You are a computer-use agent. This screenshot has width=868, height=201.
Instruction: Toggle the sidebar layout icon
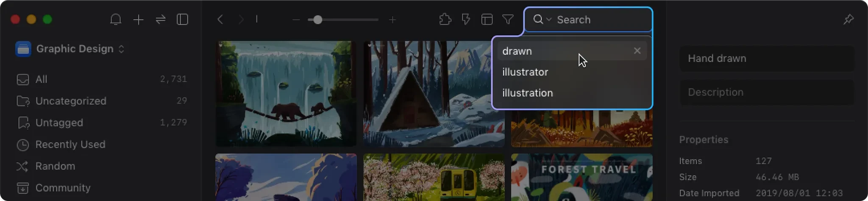pyautogui.click(x=182, y=20)
